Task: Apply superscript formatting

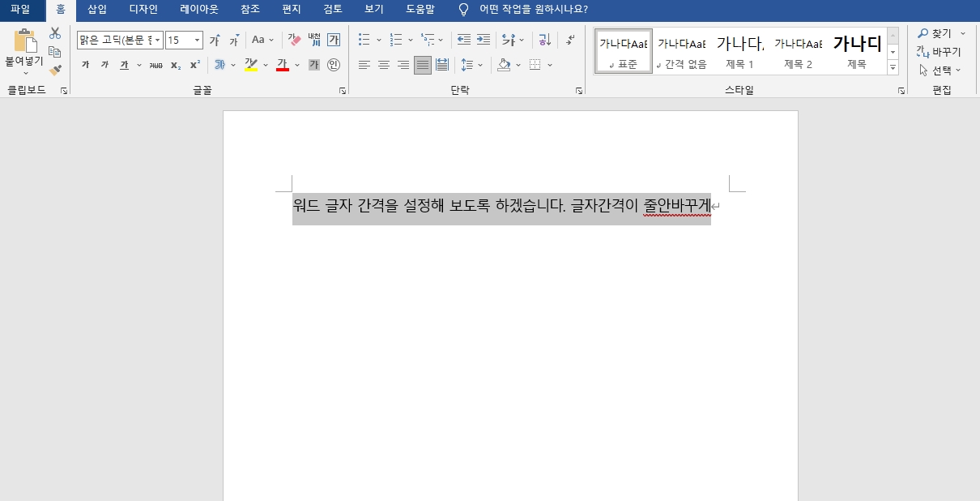Action: [193, 64]
